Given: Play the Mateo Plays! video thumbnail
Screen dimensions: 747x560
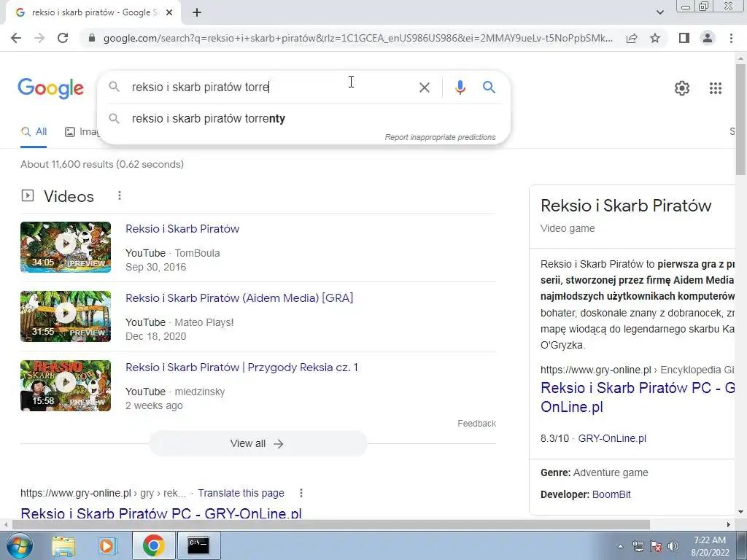Looking at the screenshot, I should (x=65, y=316).
